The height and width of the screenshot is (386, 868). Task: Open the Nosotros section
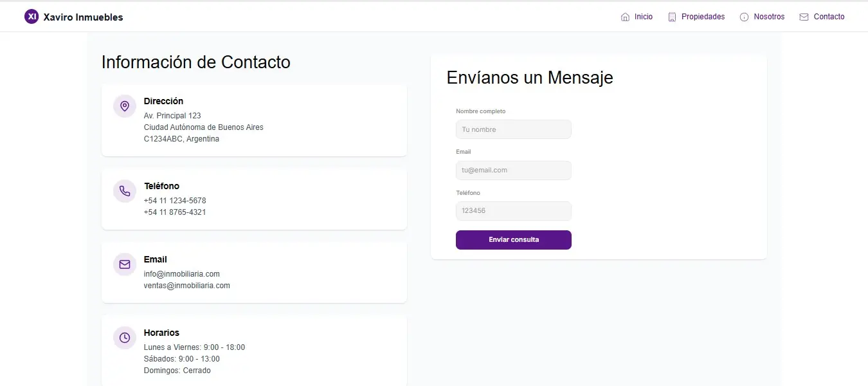[x=769, y=17]
